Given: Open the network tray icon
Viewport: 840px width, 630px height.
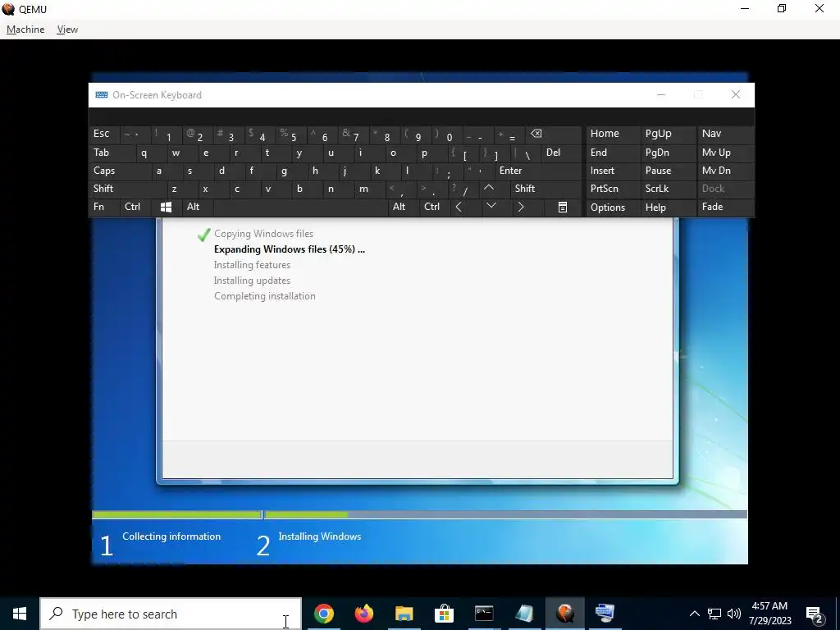Looking at the screenshot, I should click(714, 614).
